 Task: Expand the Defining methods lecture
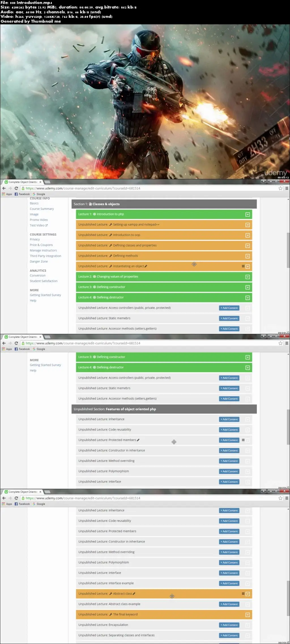[248, 256]
